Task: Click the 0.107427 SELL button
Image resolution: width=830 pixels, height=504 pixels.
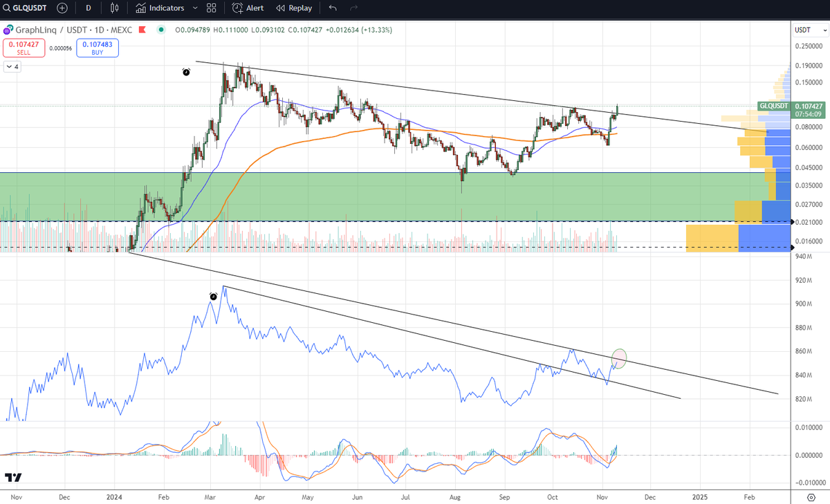Action: pyautogui.click(x=24, y=48)
